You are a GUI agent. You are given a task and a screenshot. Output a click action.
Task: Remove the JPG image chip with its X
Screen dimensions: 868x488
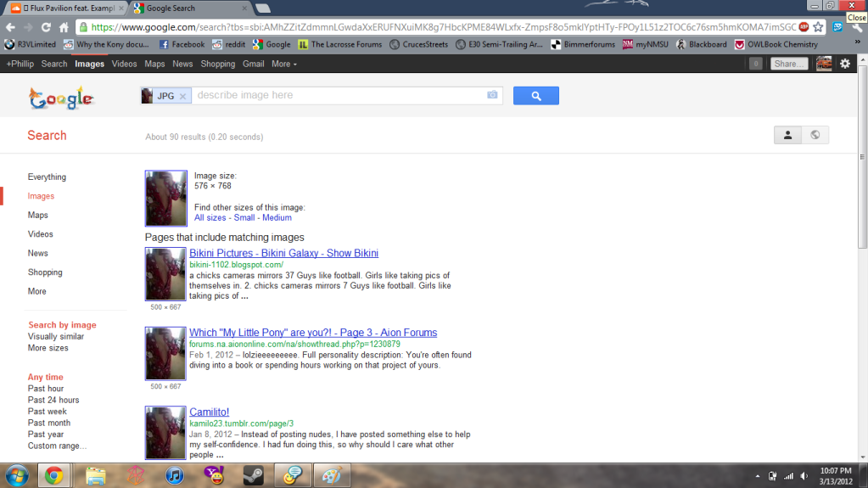(182, 96)
